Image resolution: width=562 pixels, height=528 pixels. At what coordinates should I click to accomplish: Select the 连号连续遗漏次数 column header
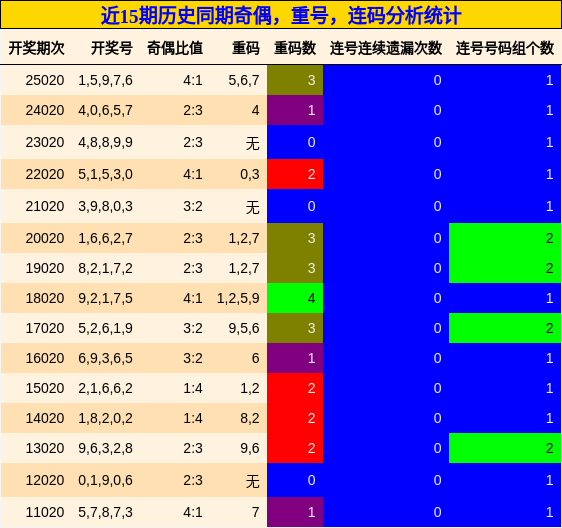(386, 48)
